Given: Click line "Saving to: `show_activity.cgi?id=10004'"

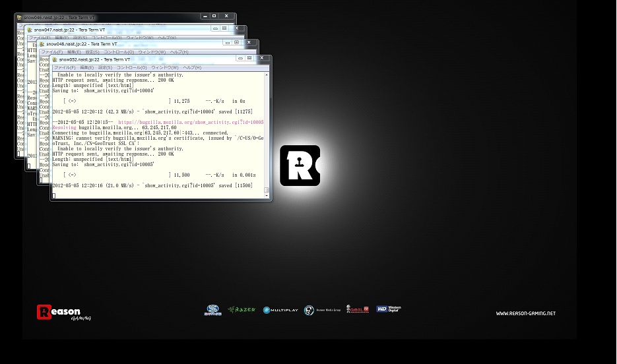Looking at the screenshot, I should coord(103,91).
